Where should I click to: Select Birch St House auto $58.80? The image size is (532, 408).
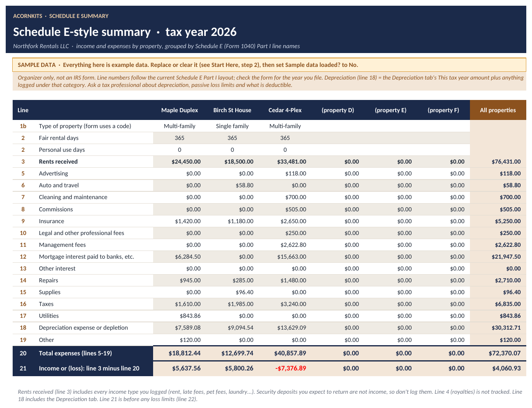(x=232, y=185)
